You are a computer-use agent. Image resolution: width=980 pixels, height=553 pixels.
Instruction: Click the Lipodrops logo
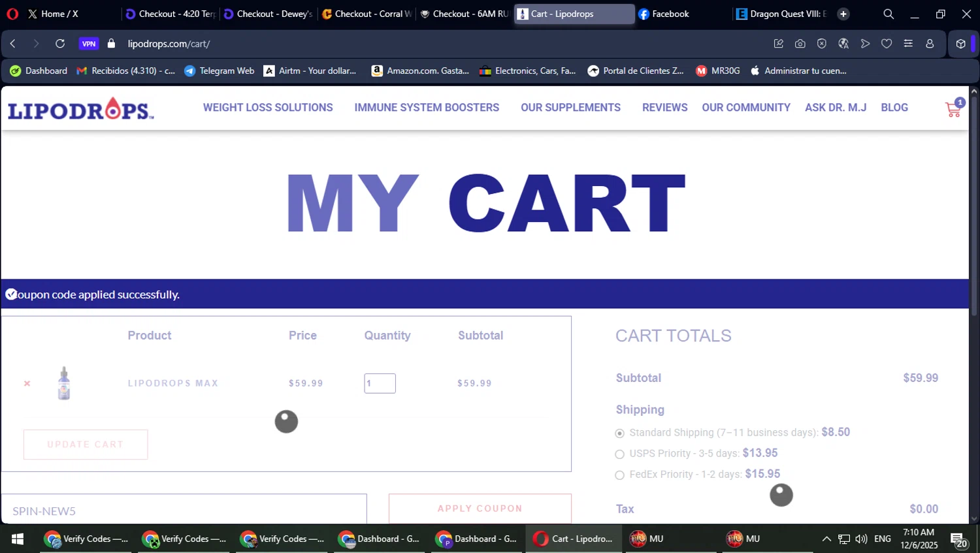tap(81, 109)
